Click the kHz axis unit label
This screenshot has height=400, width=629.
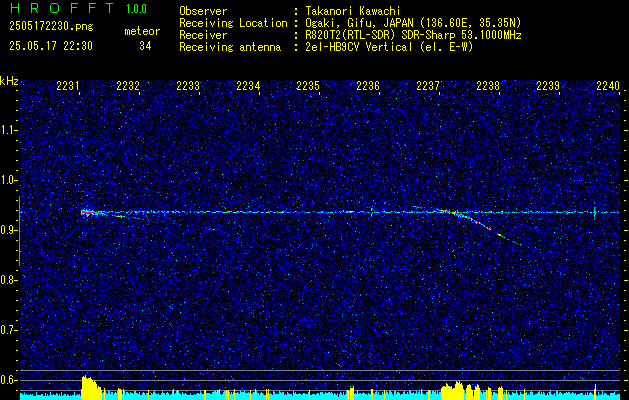9,81
